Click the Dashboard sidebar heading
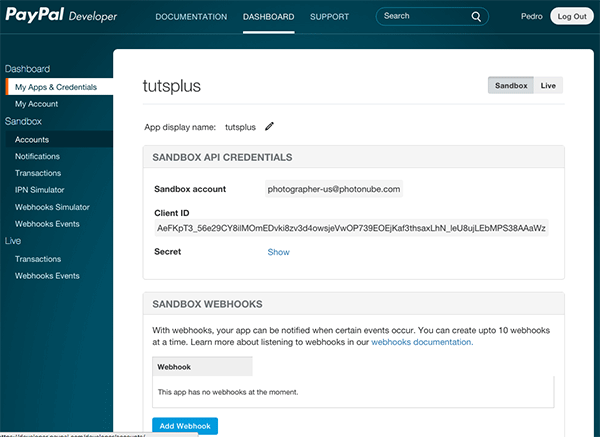This screenshot has height=437, width=600. point(27,69)
